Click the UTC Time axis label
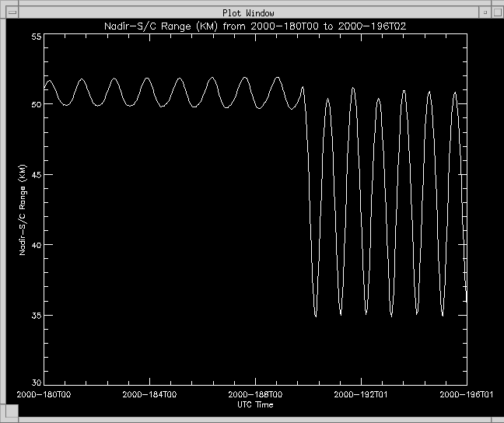 (255, 404)
